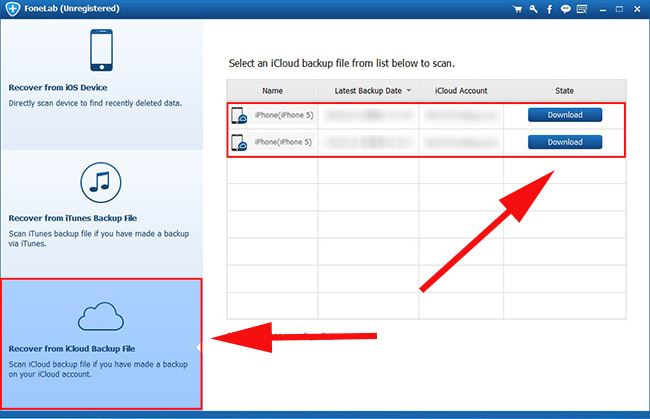Click the Latest Backup Date header text
Viewport: 650px width, 419px height.
[368, 90]
